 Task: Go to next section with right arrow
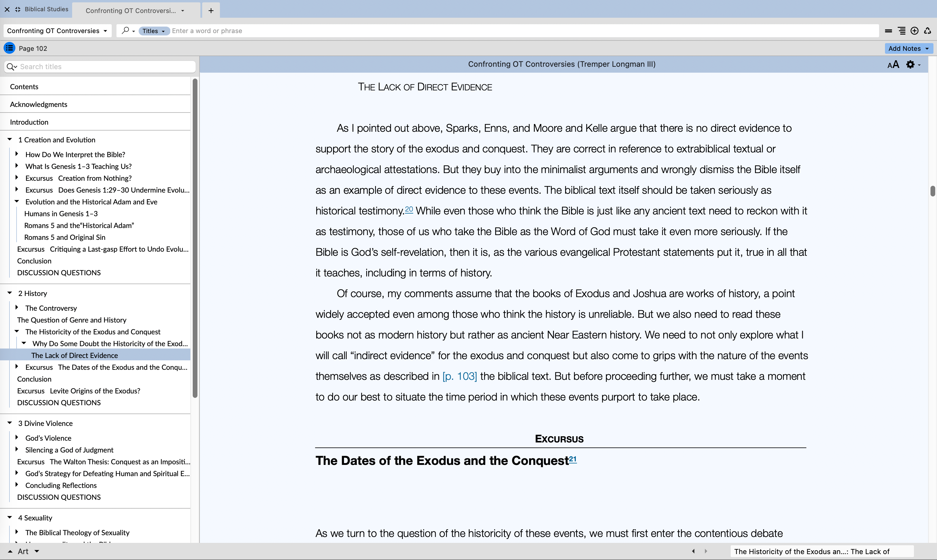[x=706, y=551]
